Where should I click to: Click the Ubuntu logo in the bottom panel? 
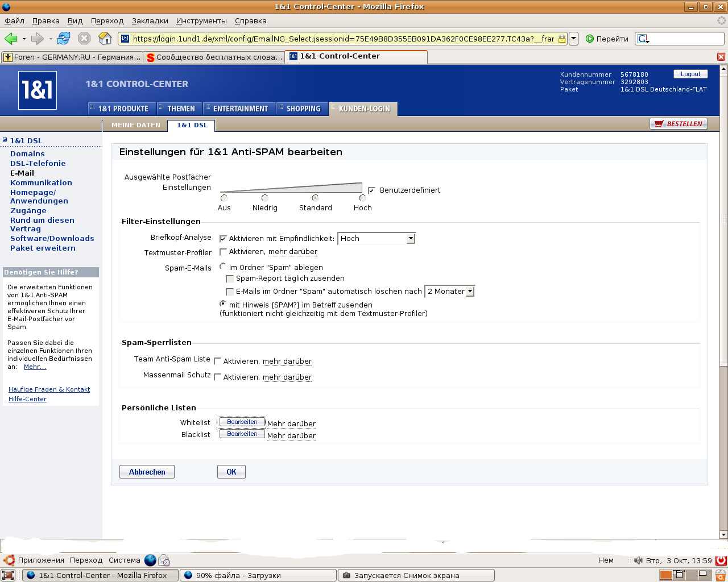point(9,560)
